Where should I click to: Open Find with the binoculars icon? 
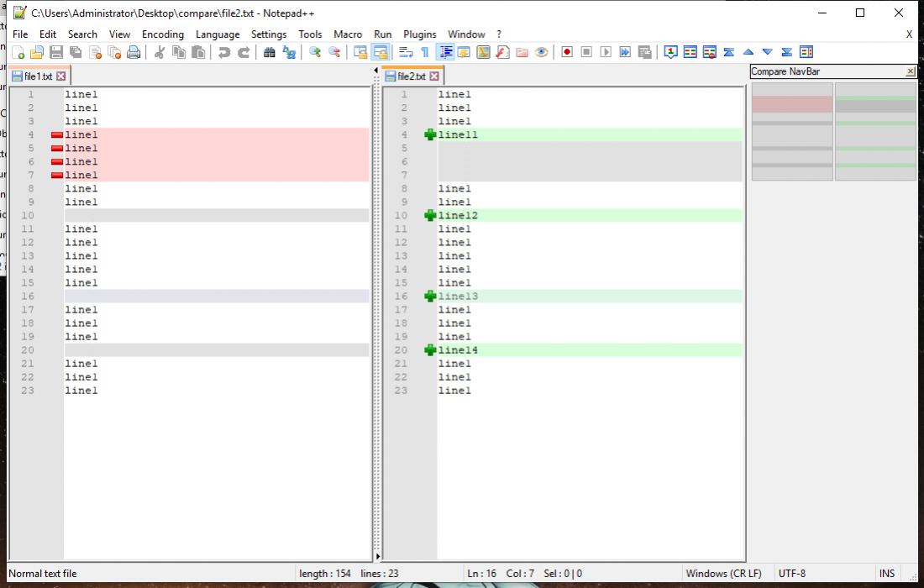coord(270,52)
